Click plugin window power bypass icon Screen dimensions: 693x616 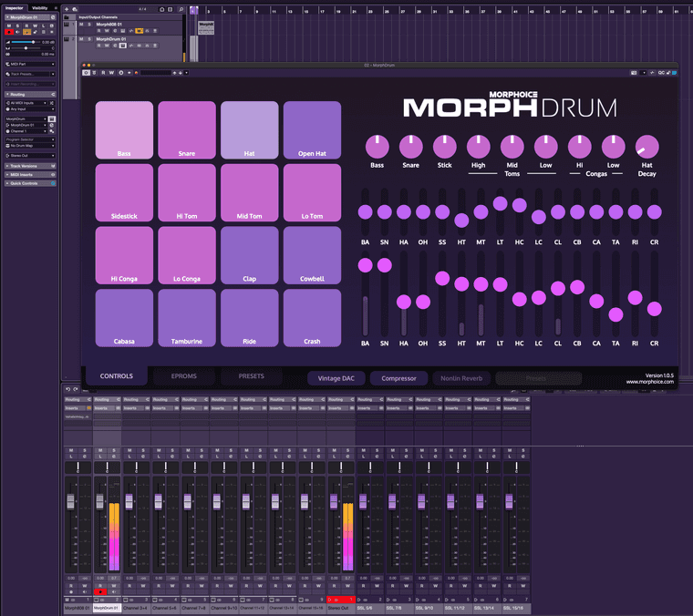click(87, 73)
